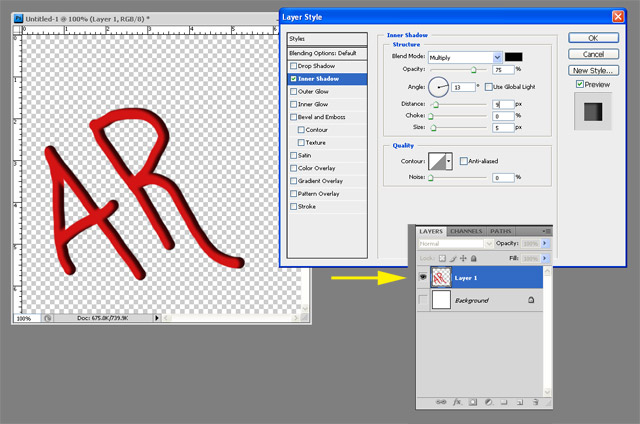
Task: Open the layer blend mode Normal dropdown
Action: pos(489,244)
